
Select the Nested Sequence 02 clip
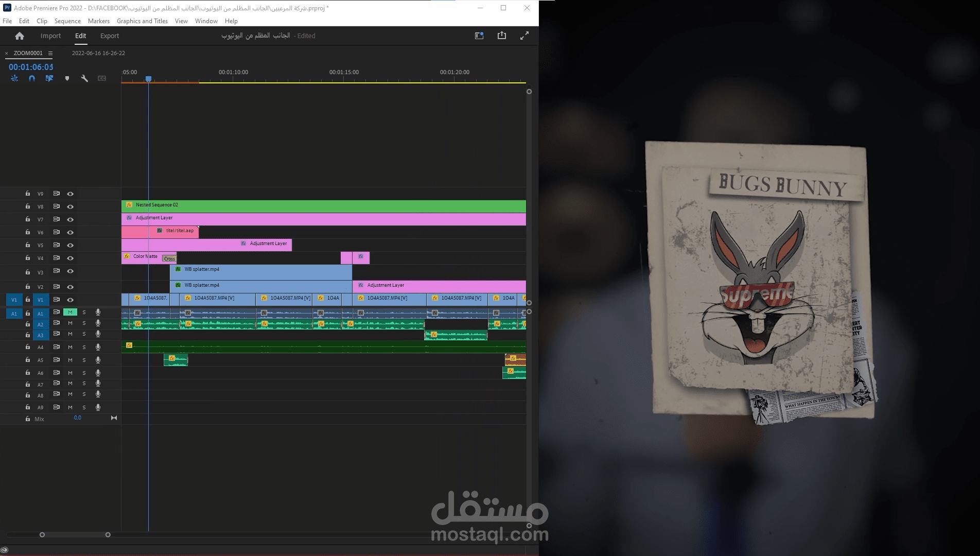(324, 206)
